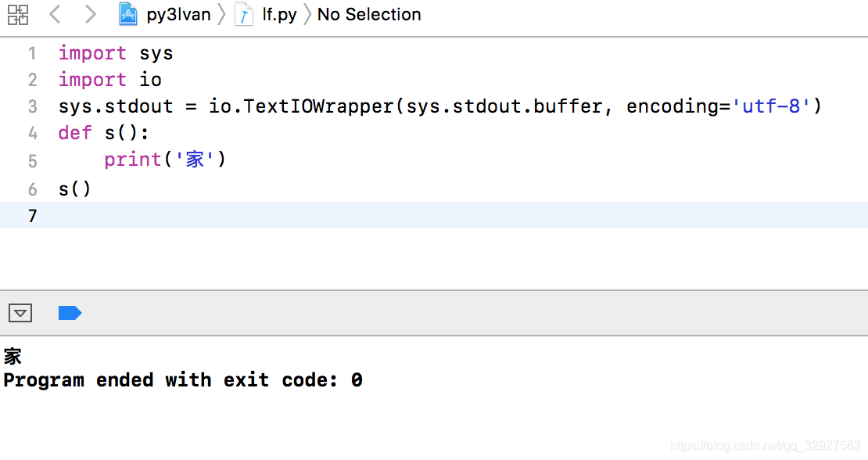868x460 pixels.
Task: Click the line 4 gutter number
Action: (32, 134)
